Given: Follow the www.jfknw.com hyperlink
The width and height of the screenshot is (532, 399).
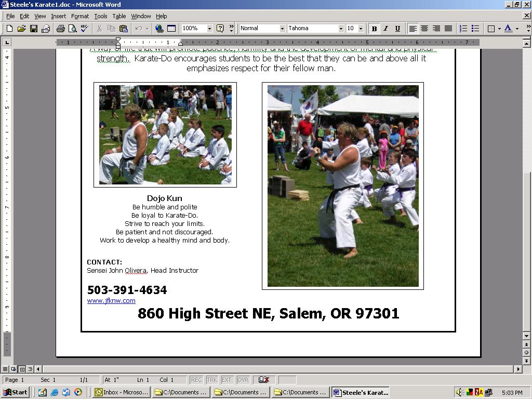Looking at the screenshot, I should (111, 301).
